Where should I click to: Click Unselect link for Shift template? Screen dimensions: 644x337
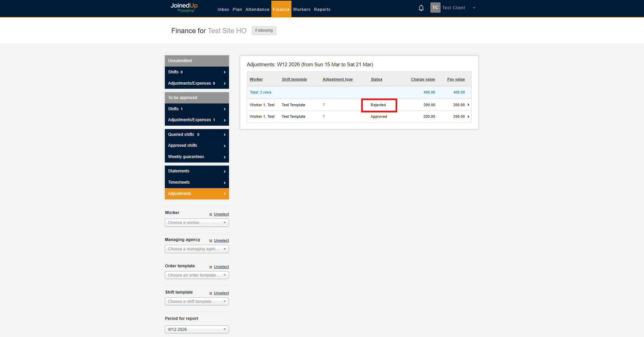[x=221, y=293]
